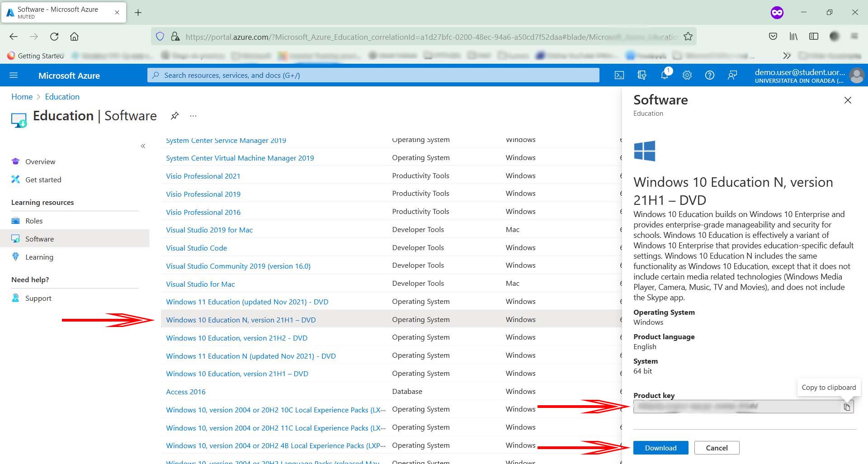
Task: Click the private browsing mask icon
Action: 777,13
